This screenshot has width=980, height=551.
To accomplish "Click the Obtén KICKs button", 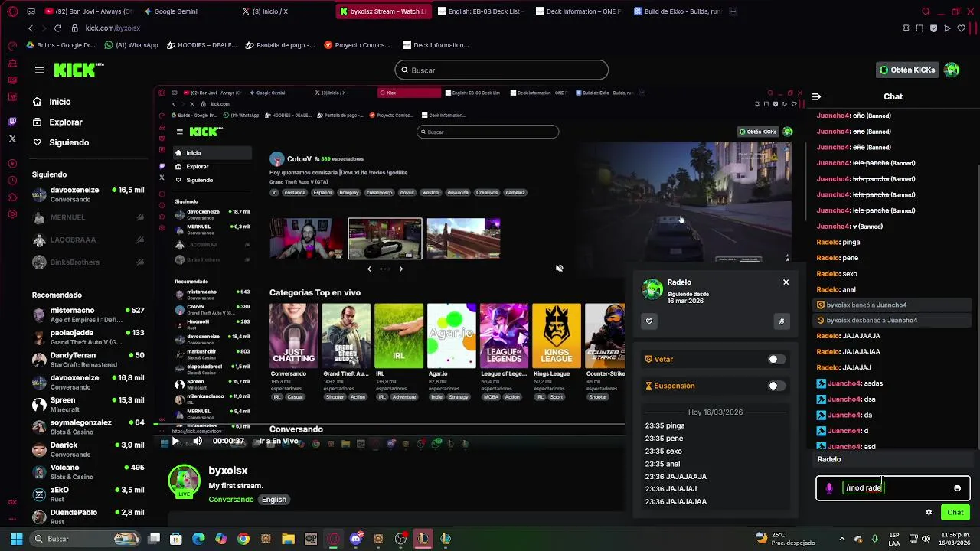I will pyautogui.click(x=907, y=70).
